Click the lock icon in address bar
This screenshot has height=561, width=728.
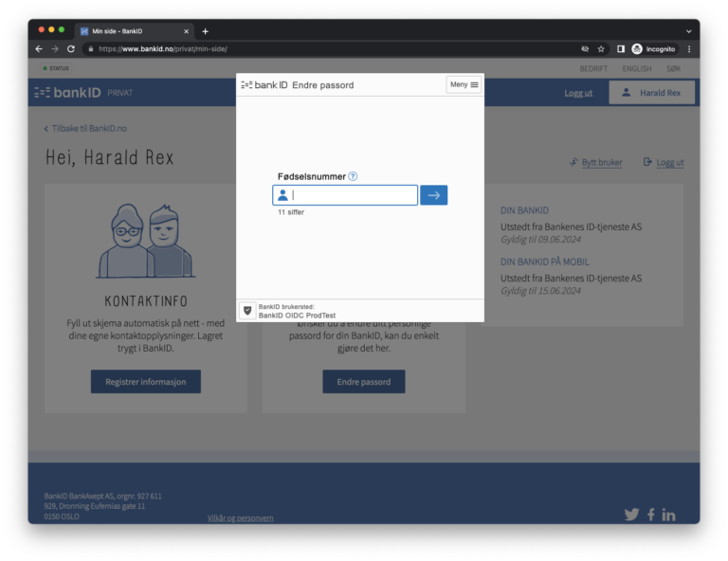point(91,48)
